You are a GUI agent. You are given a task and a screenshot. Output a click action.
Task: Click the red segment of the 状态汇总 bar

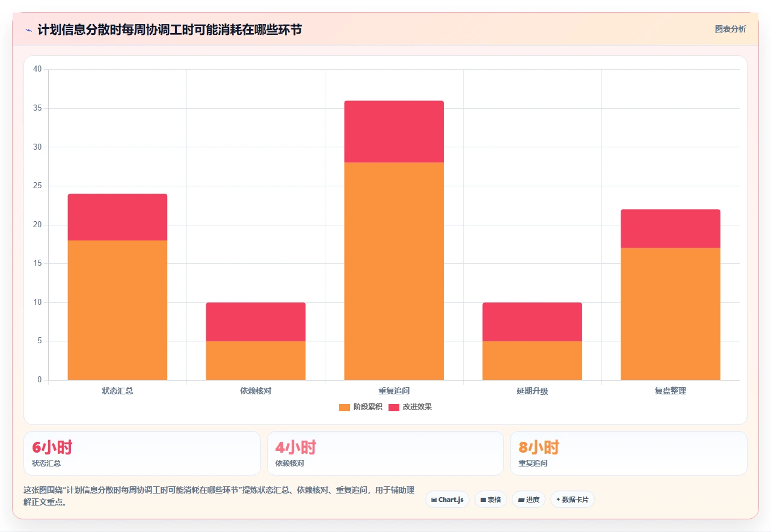tap(117, 217)
